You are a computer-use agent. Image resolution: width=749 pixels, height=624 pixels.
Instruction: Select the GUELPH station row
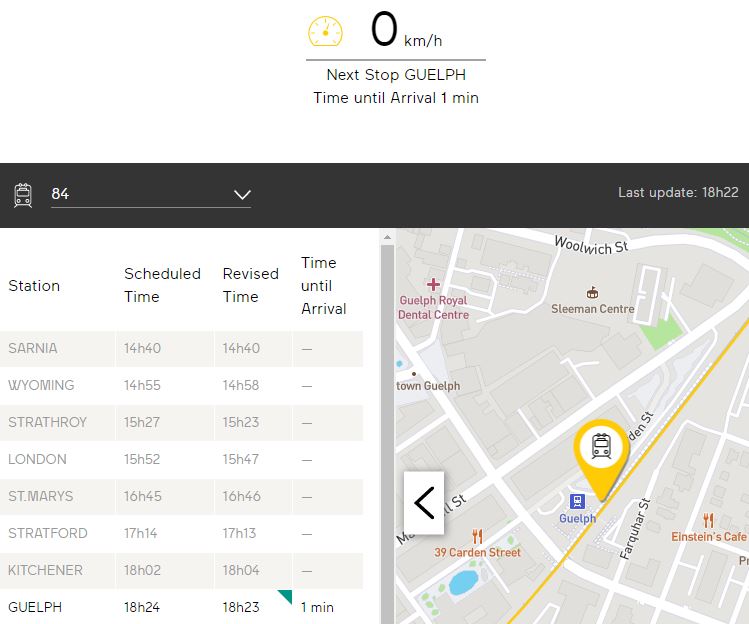[180, 607]
